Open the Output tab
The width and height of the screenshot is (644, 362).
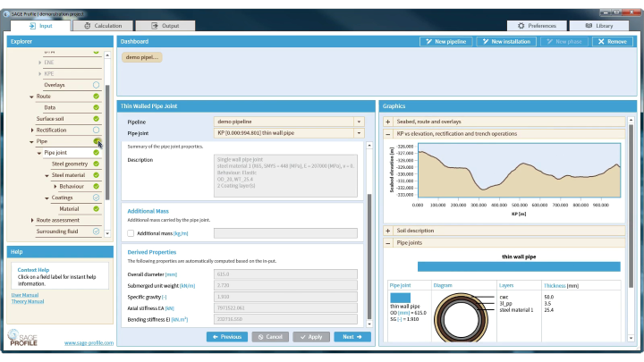click(x=165, y=26)
